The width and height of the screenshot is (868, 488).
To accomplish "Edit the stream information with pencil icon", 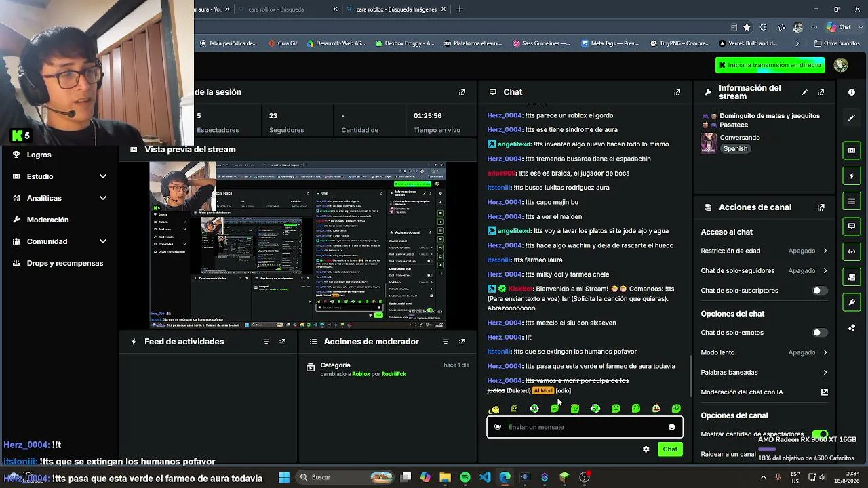I will [804, 92].
